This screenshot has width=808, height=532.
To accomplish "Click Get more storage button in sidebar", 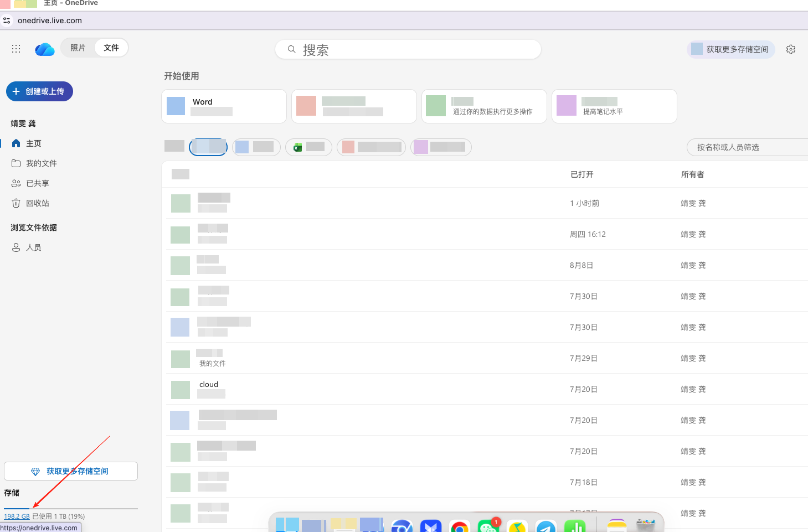I will 71,471.
